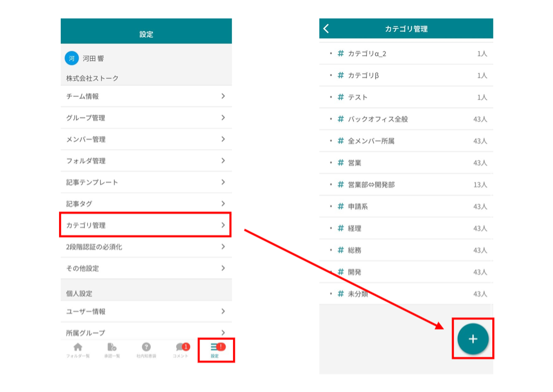Tap the hash icon of 営業
Screen dimensions: 553x392
pyautogui.click(x=340, y=163)
